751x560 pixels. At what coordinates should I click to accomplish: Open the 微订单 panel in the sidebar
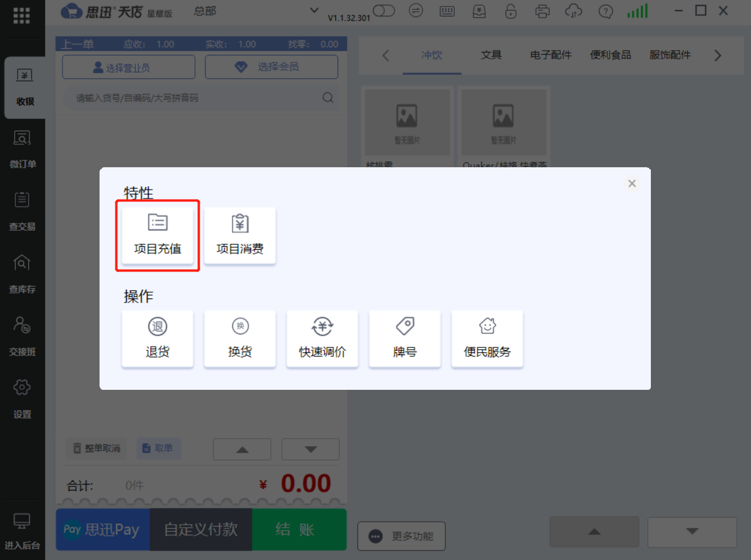(22, 147)
